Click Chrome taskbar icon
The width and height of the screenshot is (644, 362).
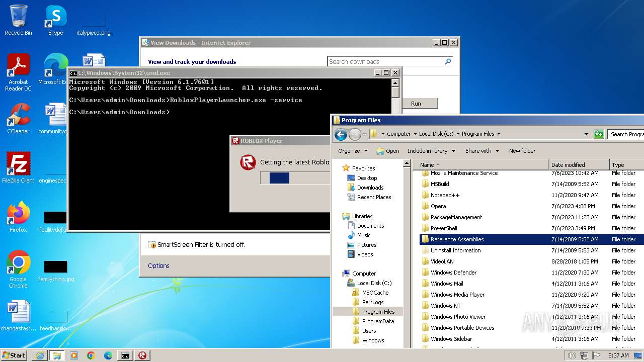tap(91, 355)
